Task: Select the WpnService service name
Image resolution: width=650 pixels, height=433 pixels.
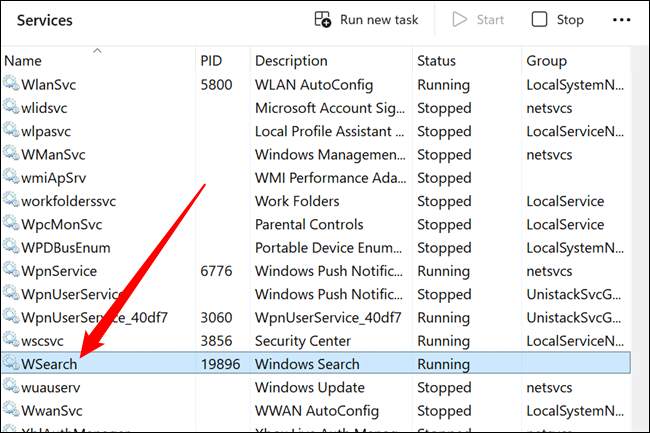Action: click(59, 271)
